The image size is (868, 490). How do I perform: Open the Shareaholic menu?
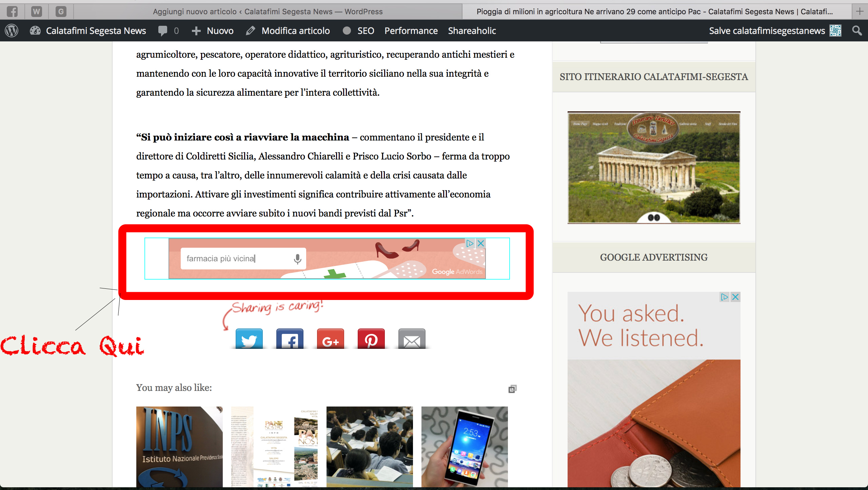pos(472,31)
